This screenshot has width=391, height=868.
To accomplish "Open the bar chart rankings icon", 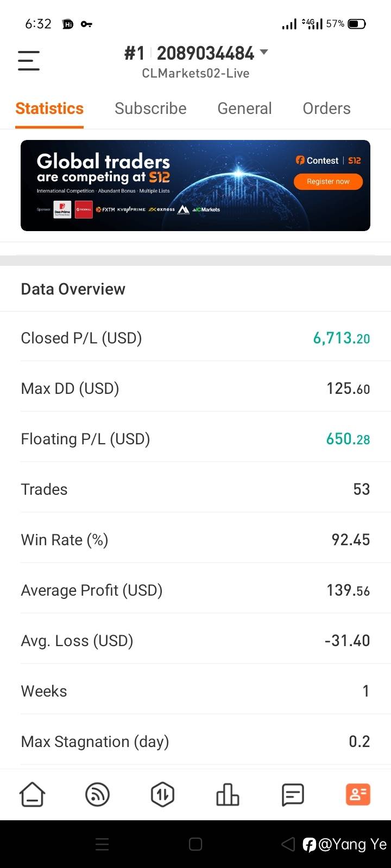I will tap(228, 795).
